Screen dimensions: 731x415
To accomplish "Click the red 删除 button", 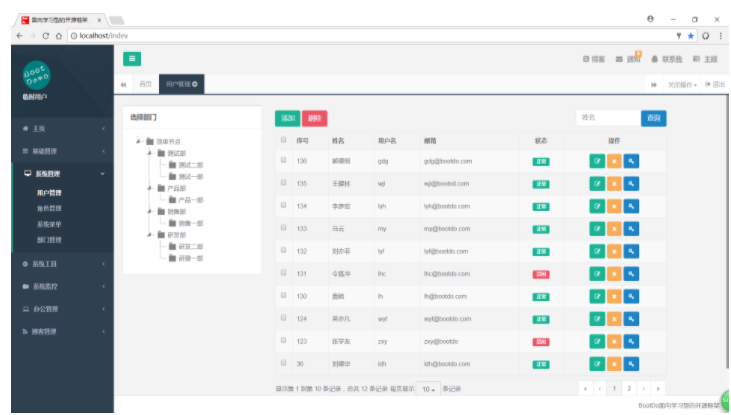I will tap(315, 118).
